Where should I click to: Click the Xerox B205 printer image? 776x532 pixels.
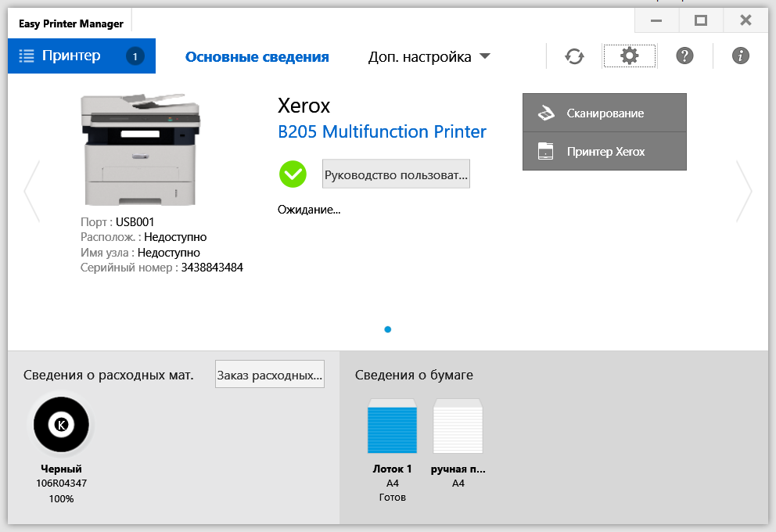point(141,149)
